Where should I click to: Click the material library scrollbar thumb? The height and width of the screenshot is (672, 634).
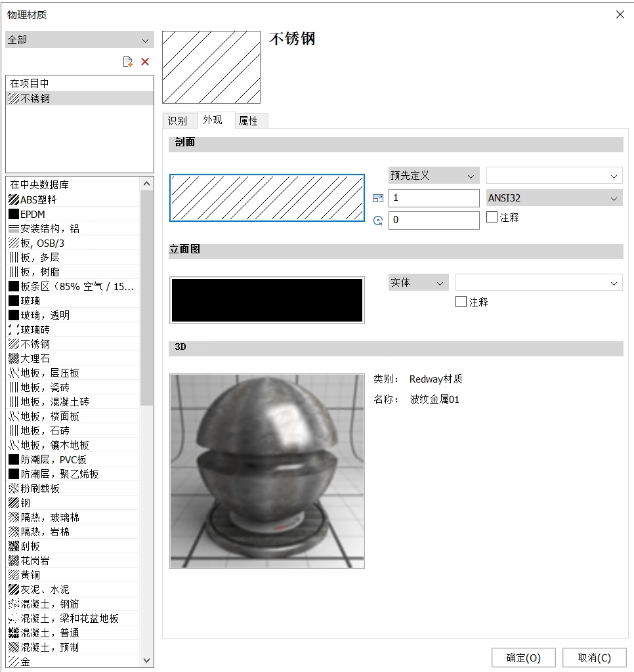[146, 298]
